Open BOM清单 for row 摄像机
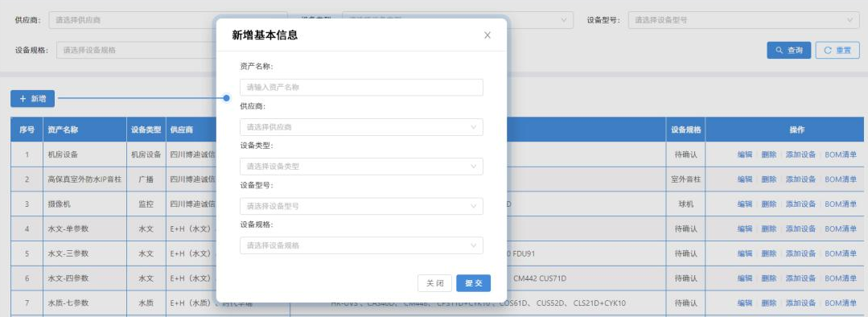This screenshot has height=317, width=868. point(841,204)
